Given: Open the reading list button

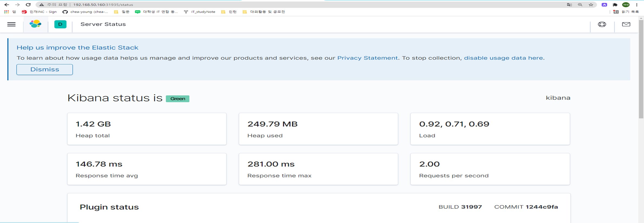Looking at the screenshot, I should click(x=626, y=12).
